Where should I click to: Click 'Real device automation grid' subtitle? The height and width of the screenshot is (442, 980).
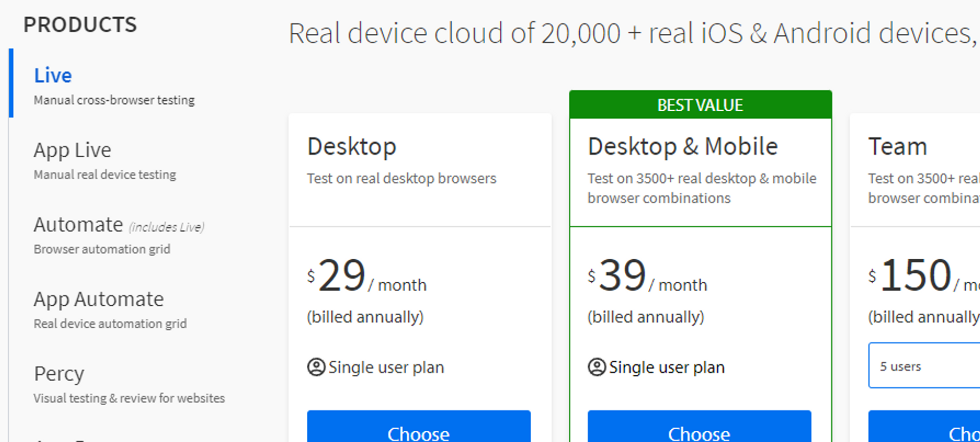click(x=110, y=323)
